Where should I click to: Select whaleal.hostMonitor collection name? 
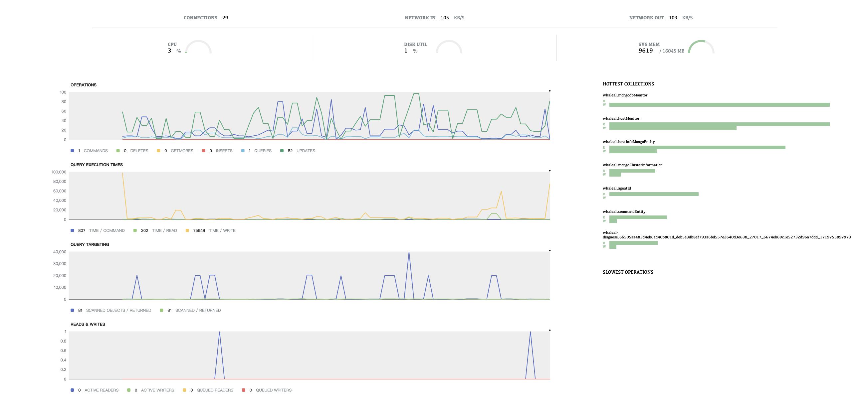coord(621,118)
